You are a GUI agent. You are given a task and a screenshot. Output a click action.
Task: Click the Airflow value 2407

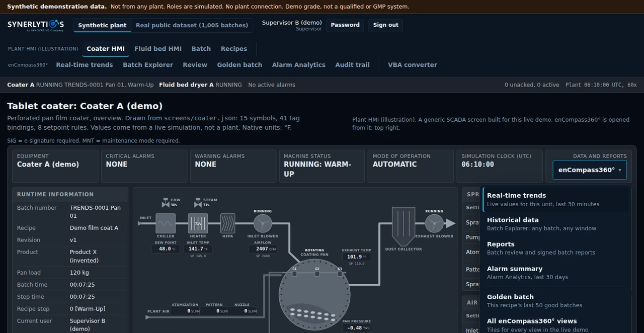pyautogui.click(x=263, y=249)
